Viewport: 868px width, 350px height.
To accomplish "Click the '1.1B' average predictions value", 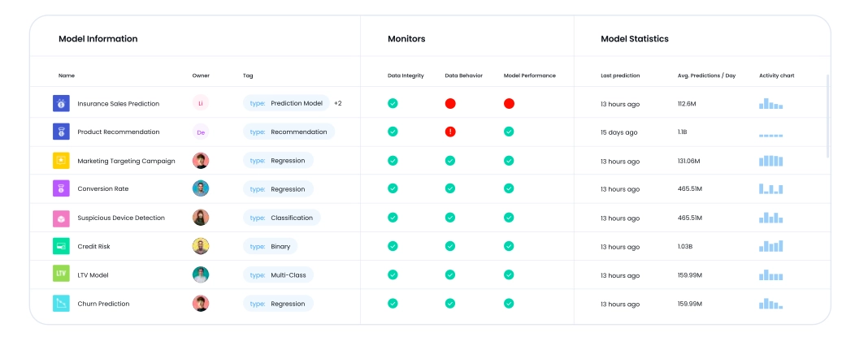I will click(682, 132).
